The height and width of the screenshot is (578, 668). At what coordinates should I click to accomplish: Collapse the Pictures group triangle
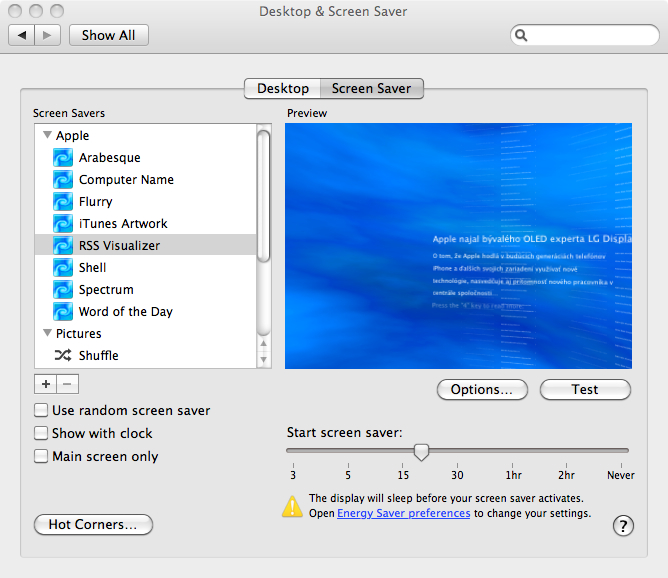pyautogui.click(x=46, y=333)
